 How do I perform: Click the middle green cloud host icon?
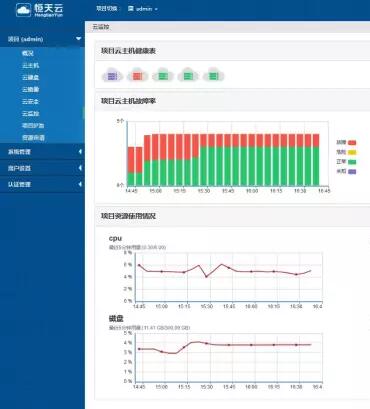pos(188,75)
